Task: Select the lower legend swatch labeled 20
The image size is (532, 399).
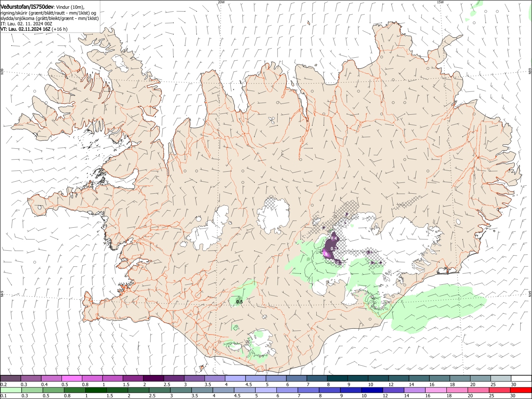Action: (x=478, y=390)
